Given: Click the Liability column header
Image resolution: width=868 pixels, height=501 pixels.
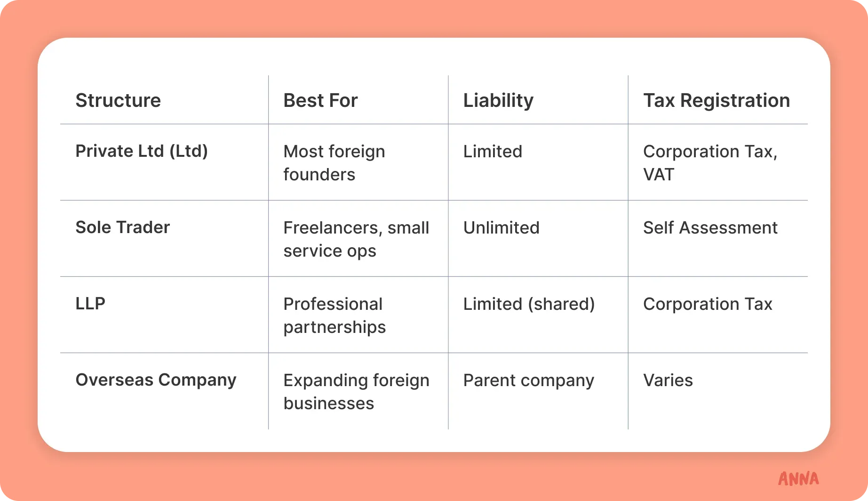Looking at the screenshot, I should 498,100.
